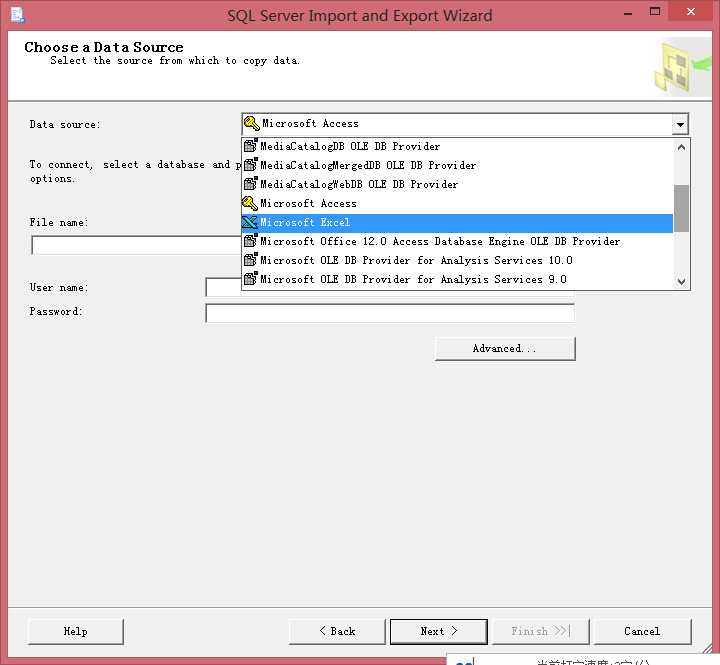Close the Import and Export Wizard
Viewport: 720px width, 665px height.
(x=691, y=12)
